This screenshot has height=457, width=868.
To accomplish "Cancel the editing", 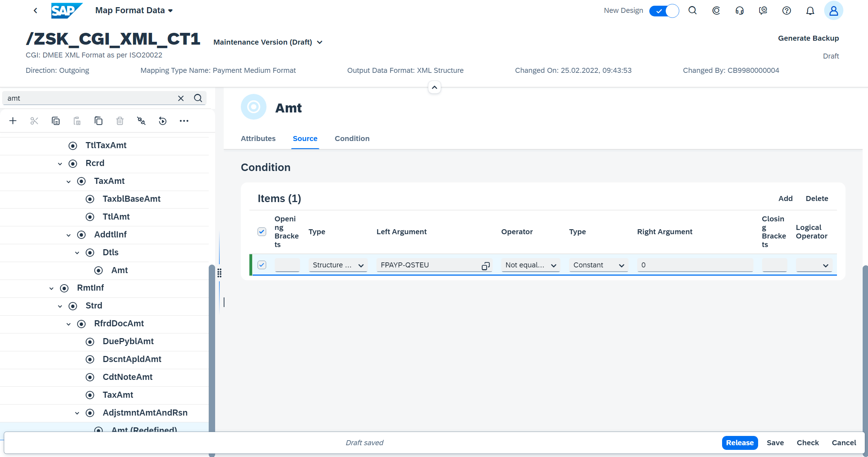I will pyautogui.click(x=844, y=443).
